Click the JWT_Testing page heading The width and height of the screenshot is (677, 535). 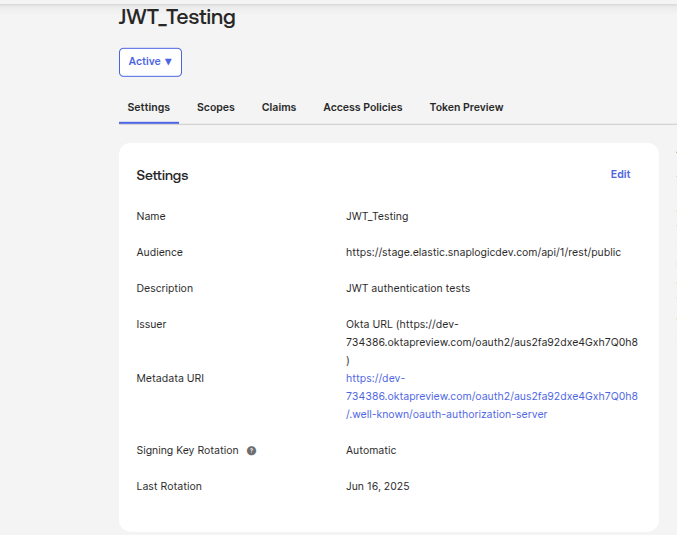[177, 17]
